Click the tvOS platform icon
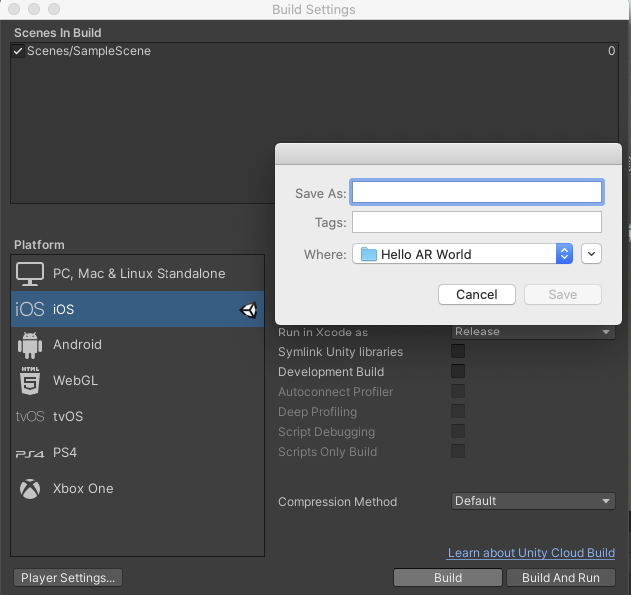Viewport: 631px width, 595px height. (30, 417)
